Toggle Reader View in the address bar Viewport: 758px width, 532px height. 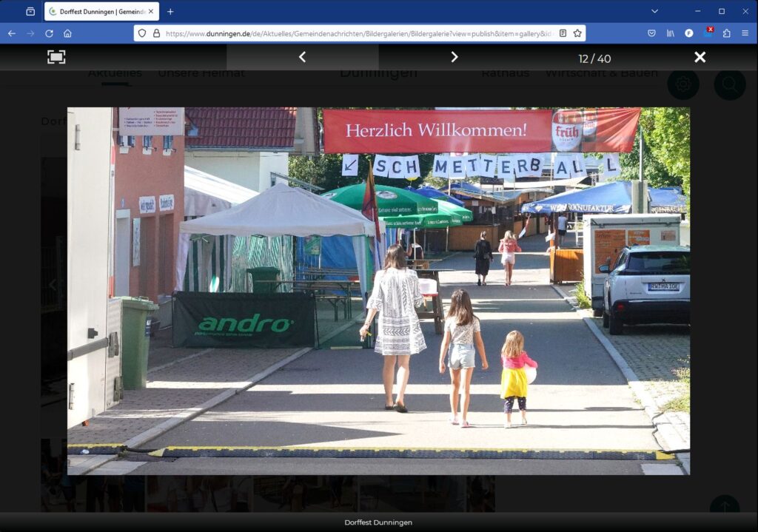(x=563, y=33)
